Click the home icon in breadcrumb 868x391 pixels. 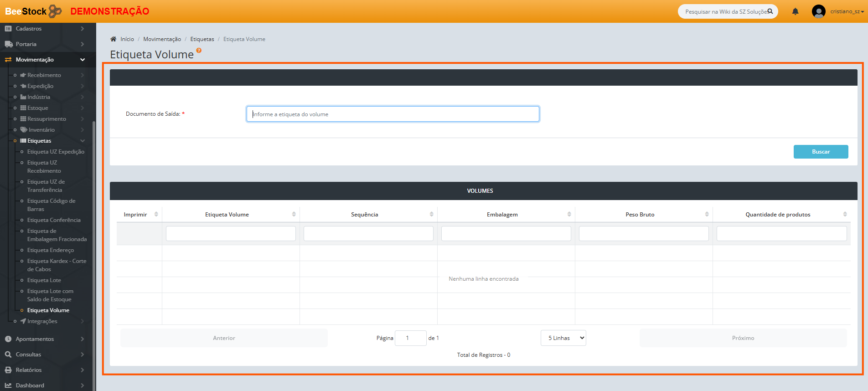click(114, 39)
